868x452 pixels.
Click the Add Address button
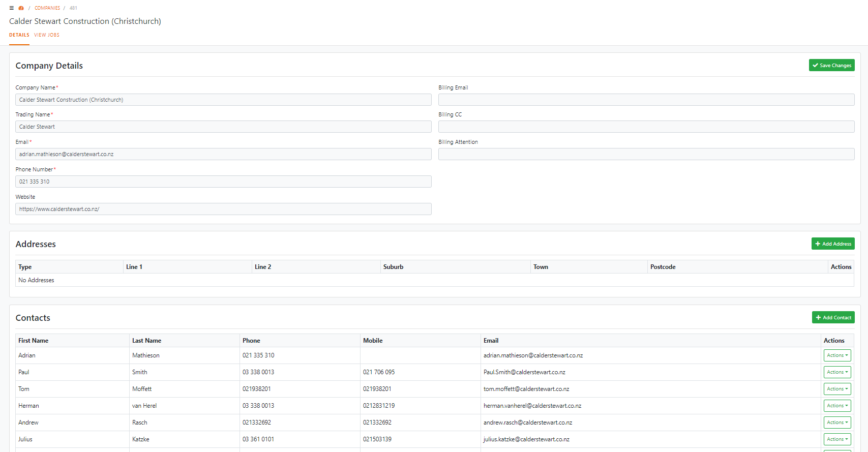pos(832,244)
